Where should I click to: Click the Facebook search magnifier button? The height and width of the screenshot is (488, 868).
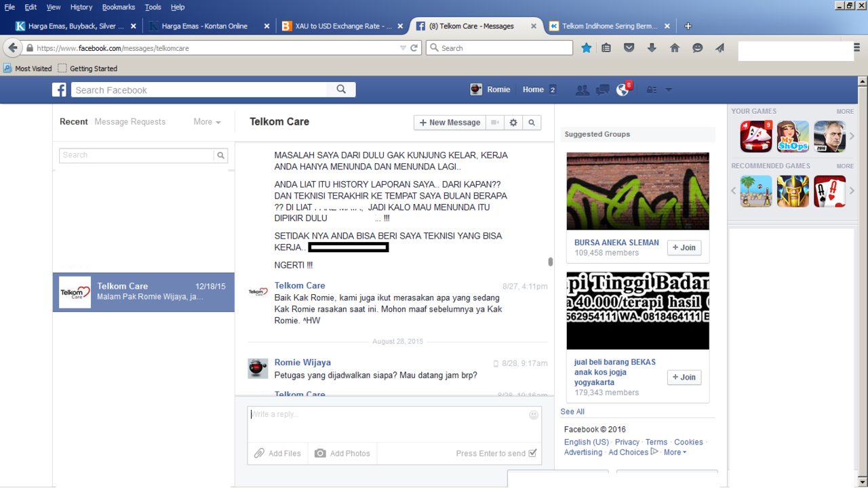point(341,89)
